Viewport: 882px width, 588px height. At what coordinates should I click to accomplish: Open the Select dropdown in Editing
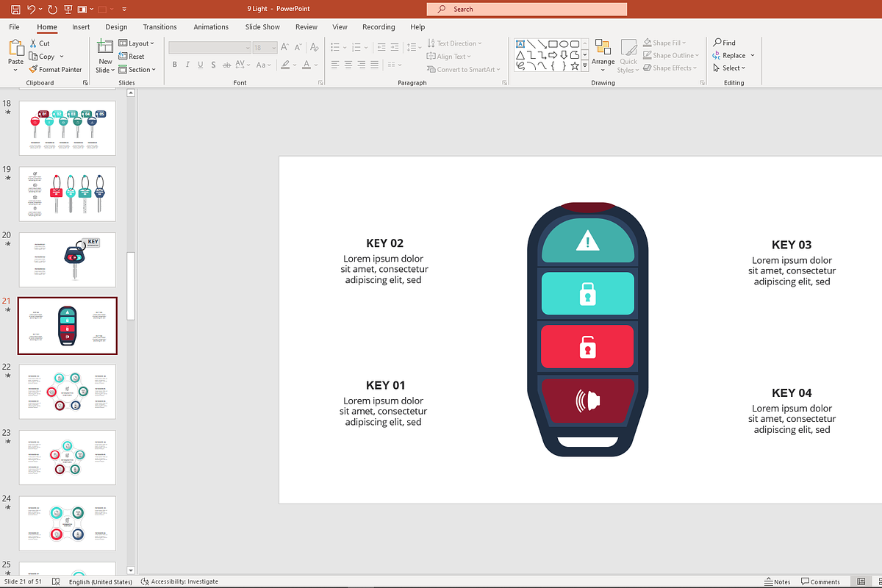click(729, 68)
